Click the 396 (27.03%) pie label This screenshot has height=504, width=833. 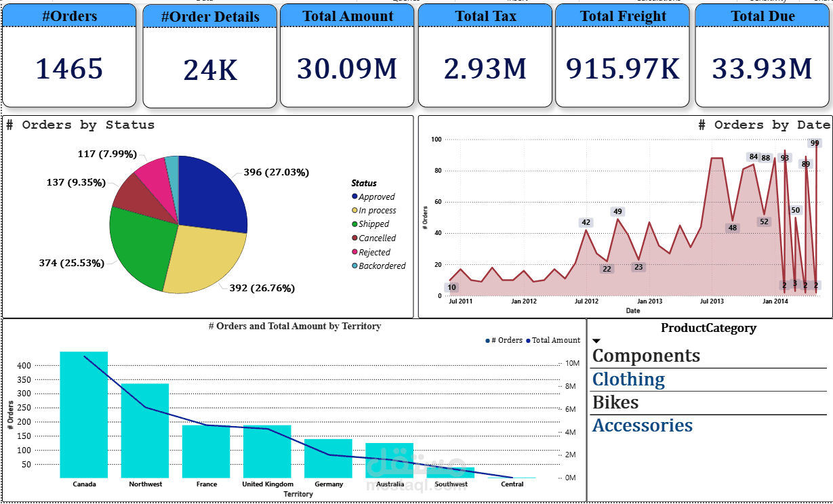276,173
